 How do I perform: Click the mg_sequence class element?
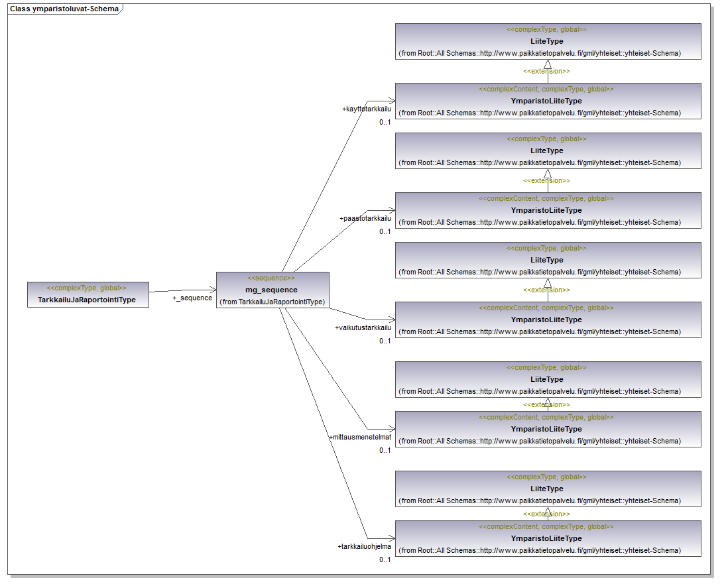272,290
